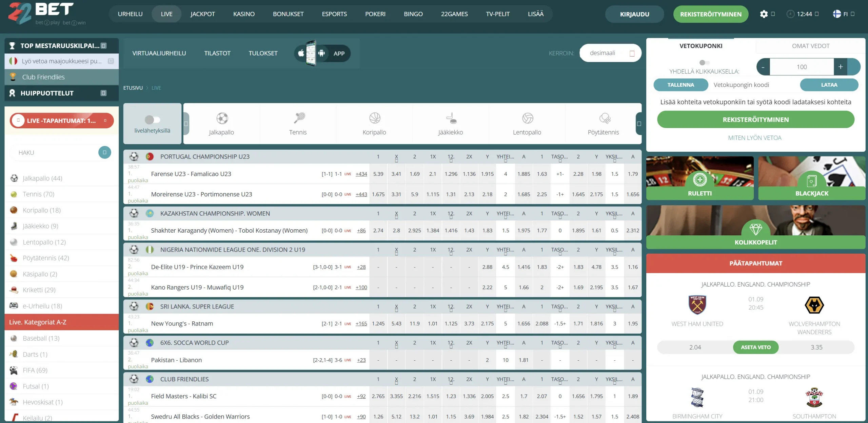This screenshot has width=868, height=423.
Task: Open TILASTOT statistics link
Action: click(x=217, y=53)
